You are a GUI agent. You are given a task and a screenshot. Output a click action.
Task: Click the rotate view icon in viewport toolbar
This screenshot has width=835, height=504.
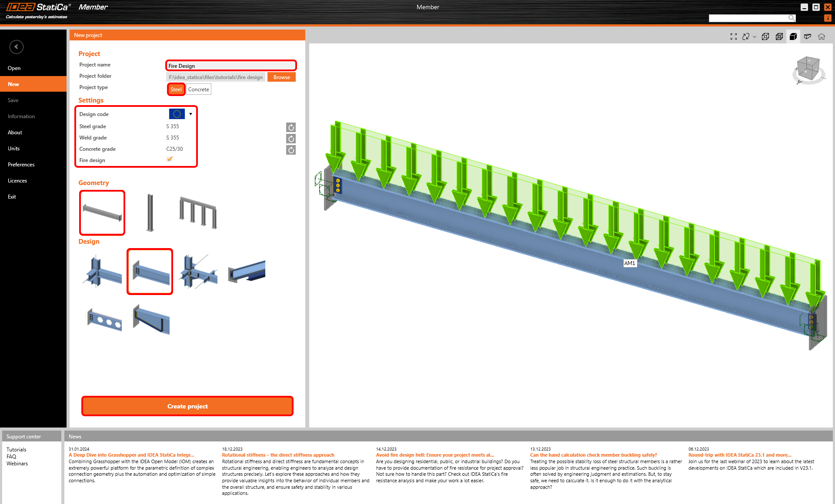(x=745, y=36)
